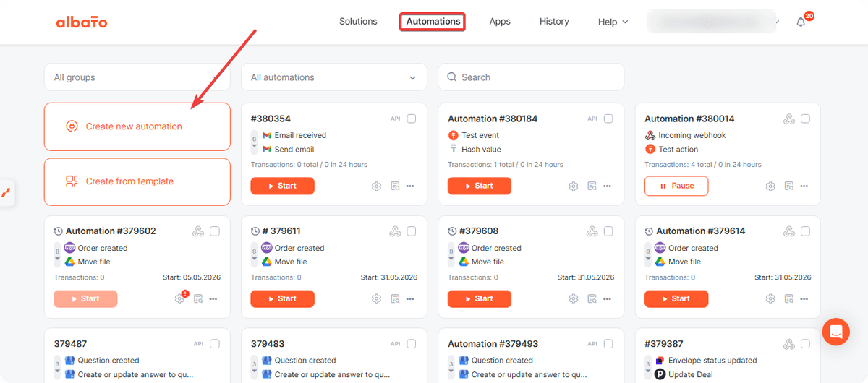Open the All automations filter dropdown
The image size is (868, 383).
click(x=334, y=77)
